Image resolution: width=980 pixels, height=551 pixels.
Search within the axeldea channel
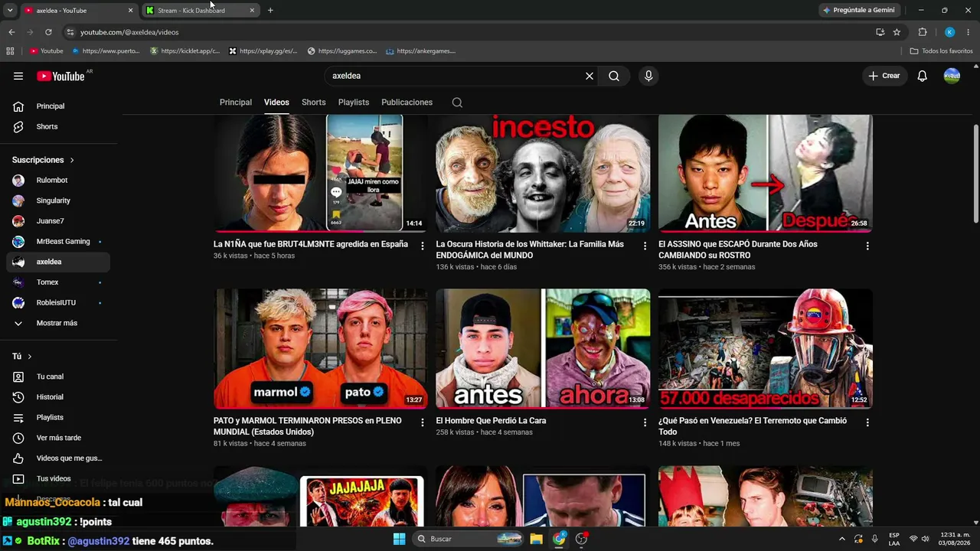tap(457, 103)
